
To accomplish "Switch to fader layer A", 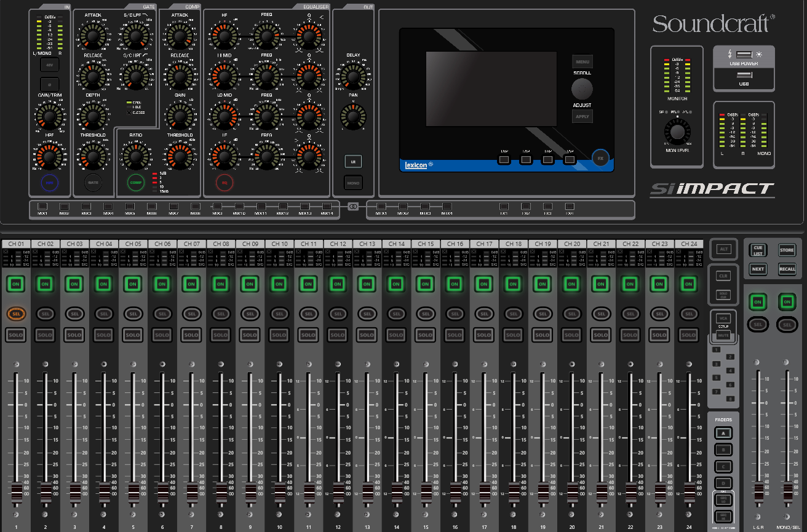I will point(723,434).
